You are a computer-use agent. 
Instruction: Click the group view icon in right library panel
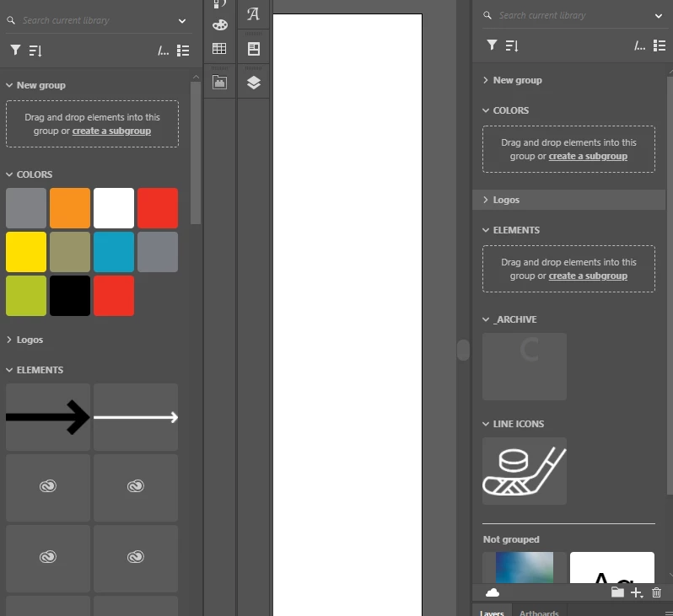pos(639,46)
